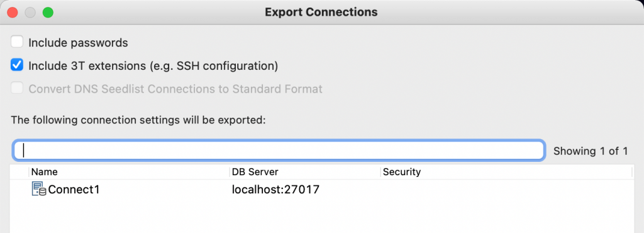Screen dimensions: 644x233
Task: Close the Export Connections window
Action: pyautogui.click(x=13, y=13)
